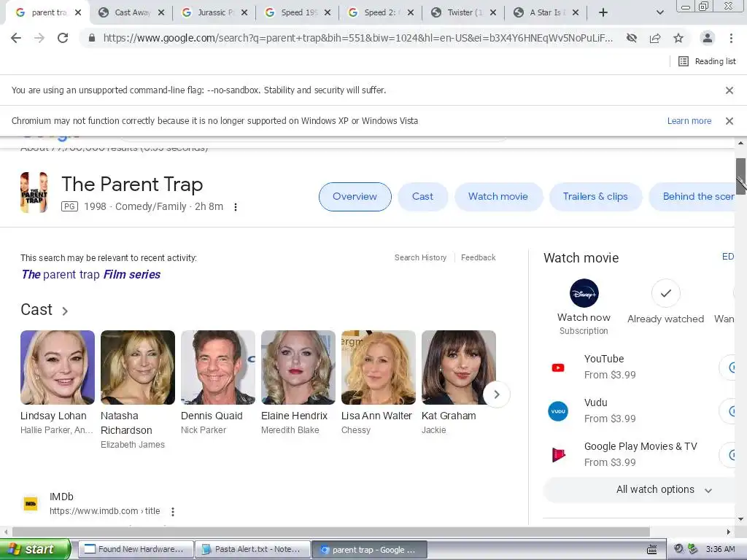Open Natasha Richardson cast photo
Screen dimensions: 747x560
click(138, 367)
